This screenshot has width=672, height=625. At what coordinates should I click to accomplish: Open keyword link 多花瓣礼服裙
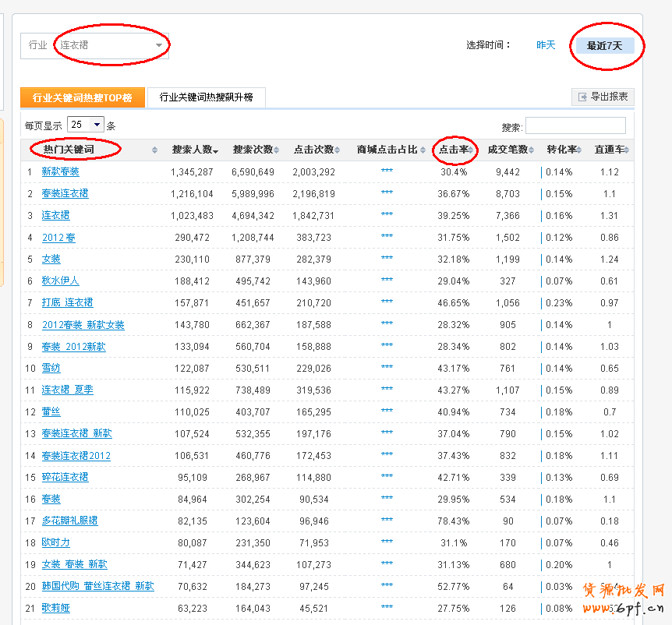pyautogui.click(x=69, y=521)
